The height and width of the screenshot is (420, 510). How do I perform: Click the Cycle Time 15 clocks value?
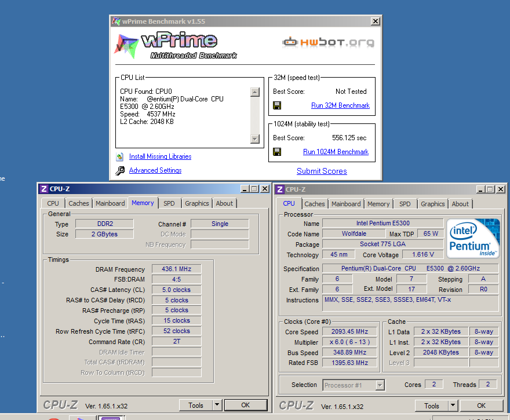(177, 321)
